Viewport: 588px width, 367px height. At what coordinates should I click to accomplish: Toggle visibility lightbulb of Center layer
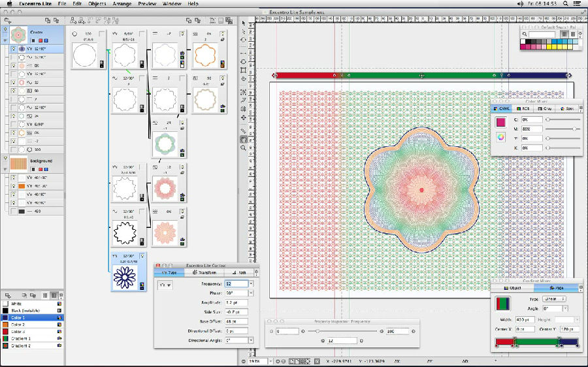(x=5, y=29)
